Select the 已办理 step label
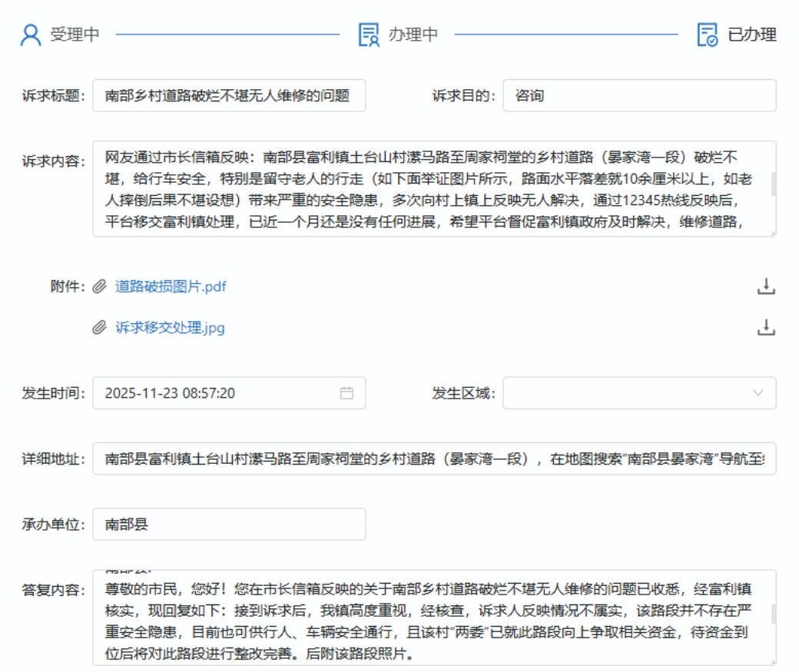 pos(751,35)
